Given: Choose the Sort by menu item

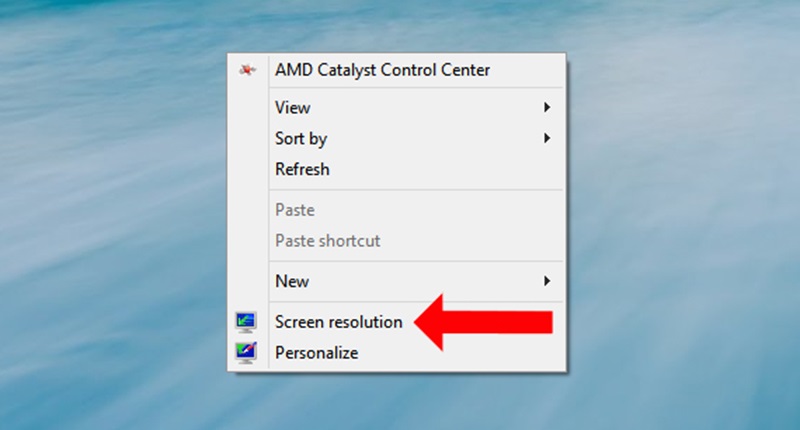Looking at the screenshot, I should (301, 139).
